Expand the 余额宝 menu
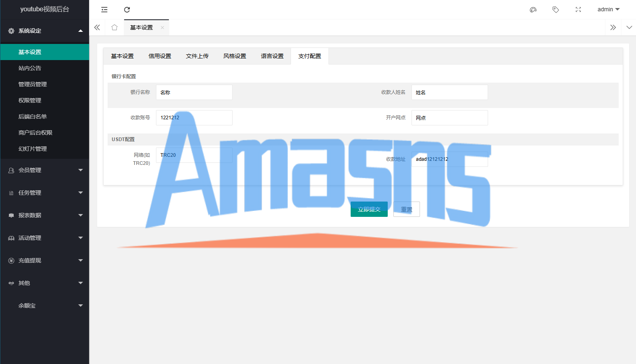The image size is (636, 364). [x=45, y=306]
